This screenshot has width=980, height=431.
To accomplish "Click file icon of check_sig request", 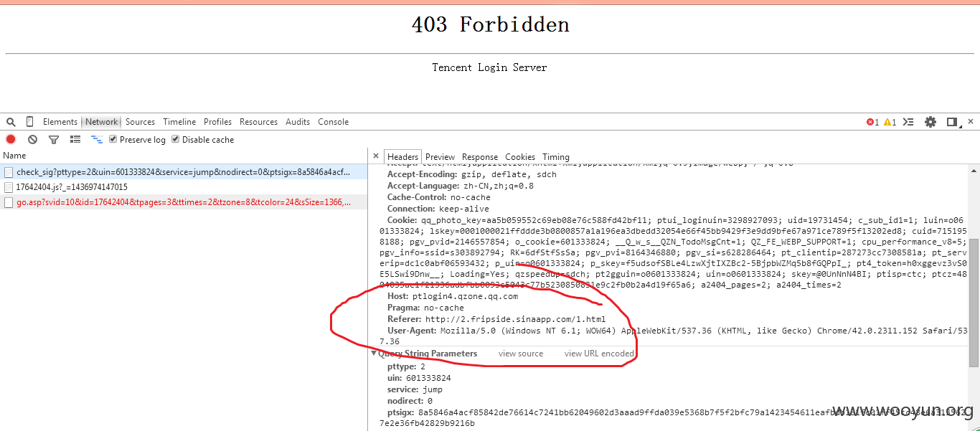I will click(x=9, y=173).
